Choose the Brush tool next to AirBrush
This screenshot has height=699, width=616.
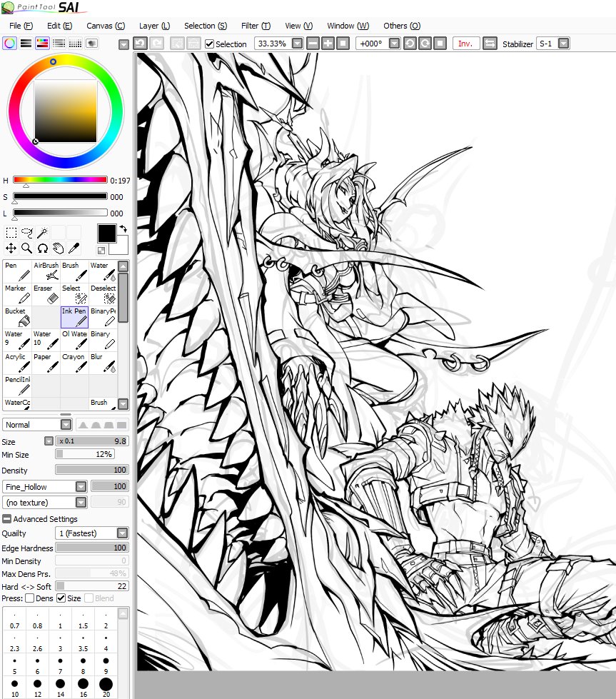(74, 271)
